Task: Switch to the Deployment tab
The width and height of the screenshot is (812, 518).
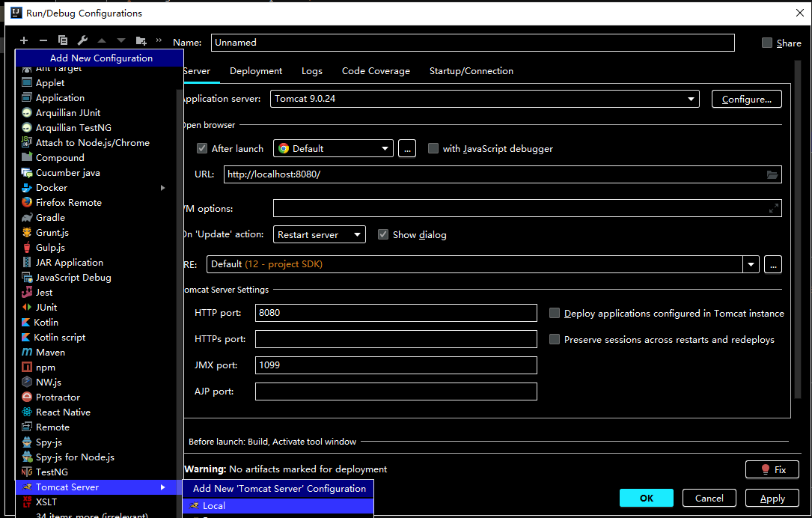Action: 256,71
